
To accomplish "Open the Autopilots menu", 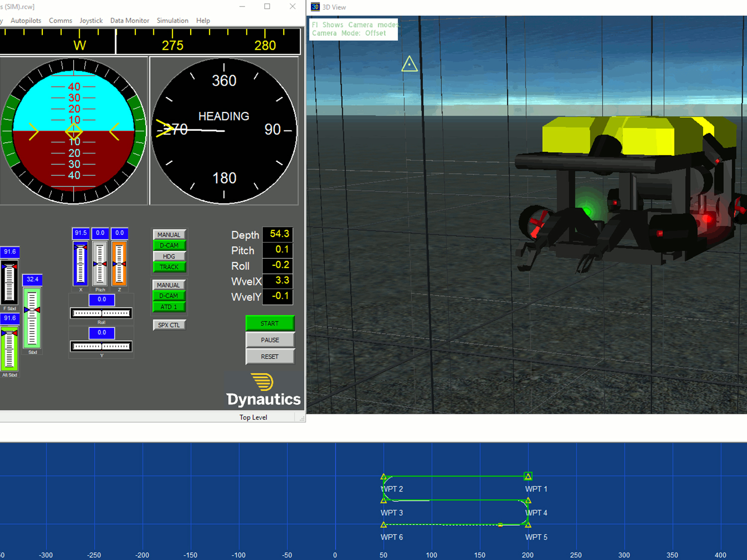I will tap(26, 20).
